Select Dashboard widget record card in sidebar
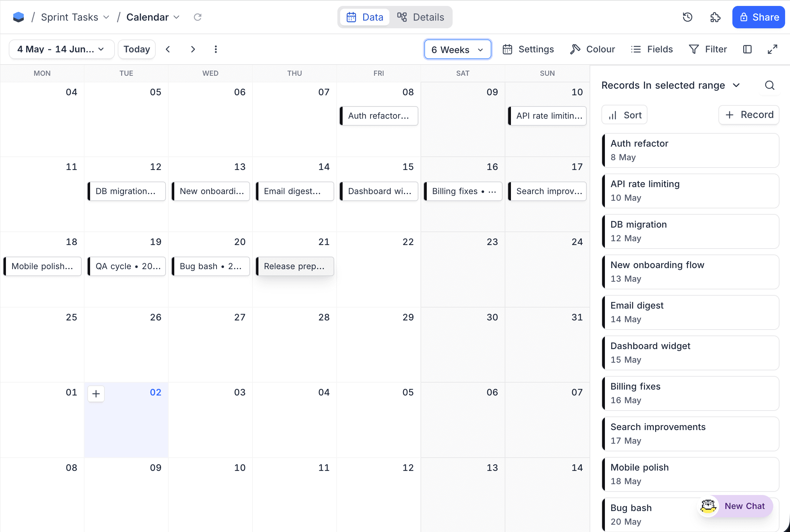The width and height of the screenshot is (790, 532). pyautogui.click(x=690, y=353)
